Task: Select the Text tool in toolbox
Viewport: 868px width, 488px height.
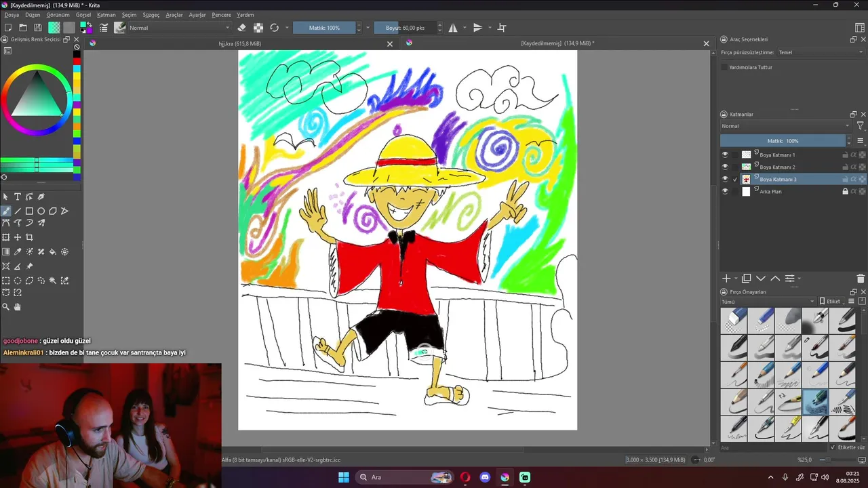Action: pyautogui.click(x=18, y=197)
